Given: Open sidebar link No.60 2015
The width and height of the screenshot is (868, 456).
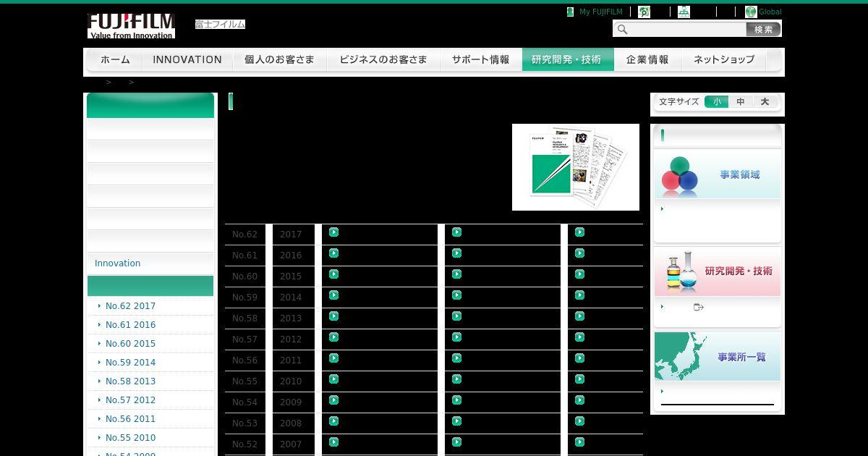Looking at the screenshot, I should (130, 344).
